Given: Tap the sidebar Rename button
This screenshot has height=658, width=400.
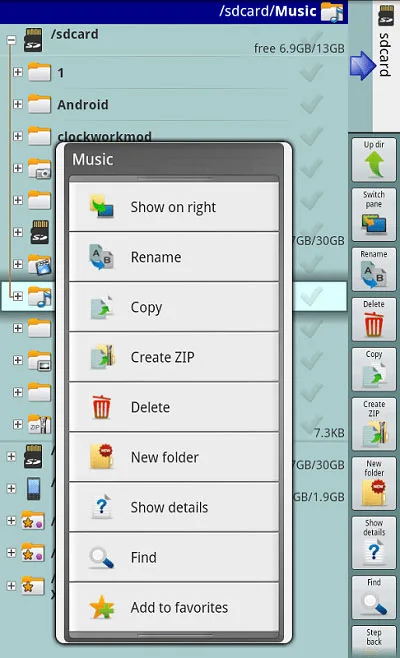Looking at the screenshot, I should 374,269.
